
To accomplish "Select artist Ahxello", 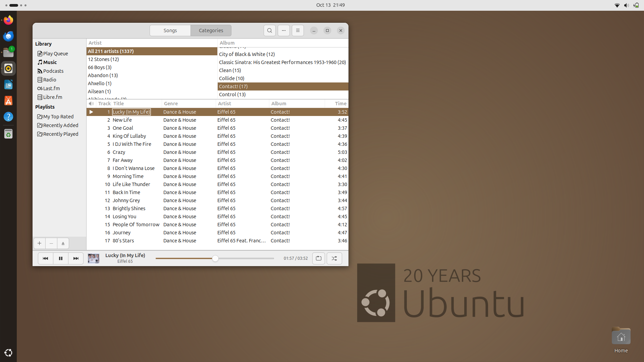I will (152, 83).
